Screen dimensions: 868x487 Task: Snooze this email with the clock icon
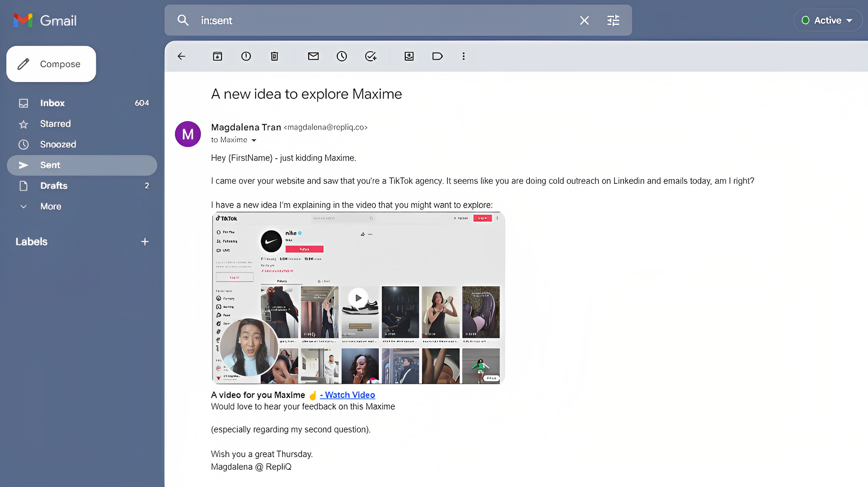(x=342, y=56)
